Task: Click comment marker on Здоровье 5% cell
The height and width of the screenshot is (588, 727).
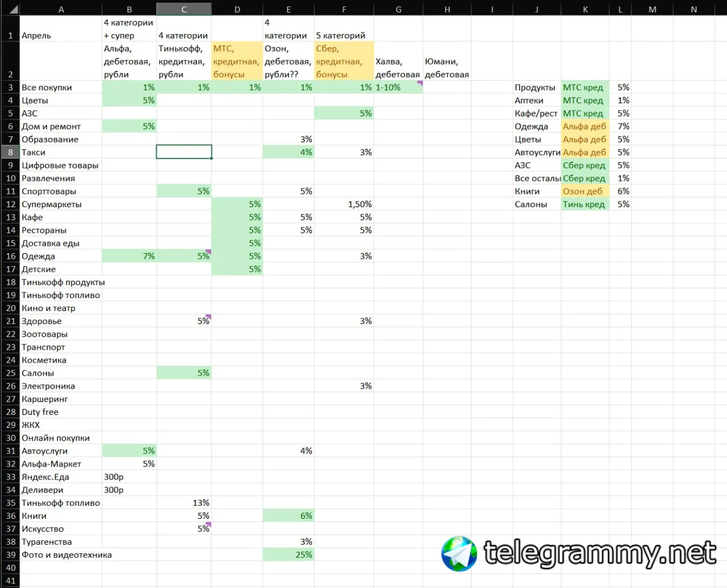Action: [x=209, y=316]
